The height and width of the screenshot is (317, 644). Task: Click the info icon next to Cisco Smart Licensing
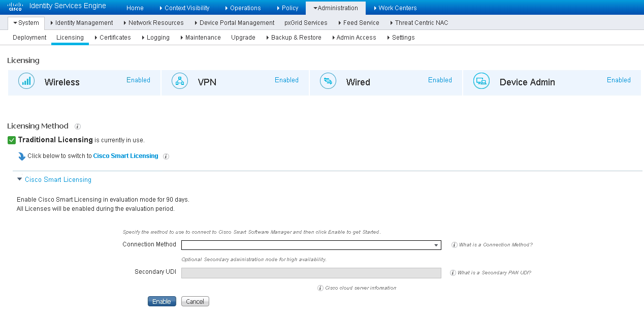pyautogui.click(x=166, y=156)
